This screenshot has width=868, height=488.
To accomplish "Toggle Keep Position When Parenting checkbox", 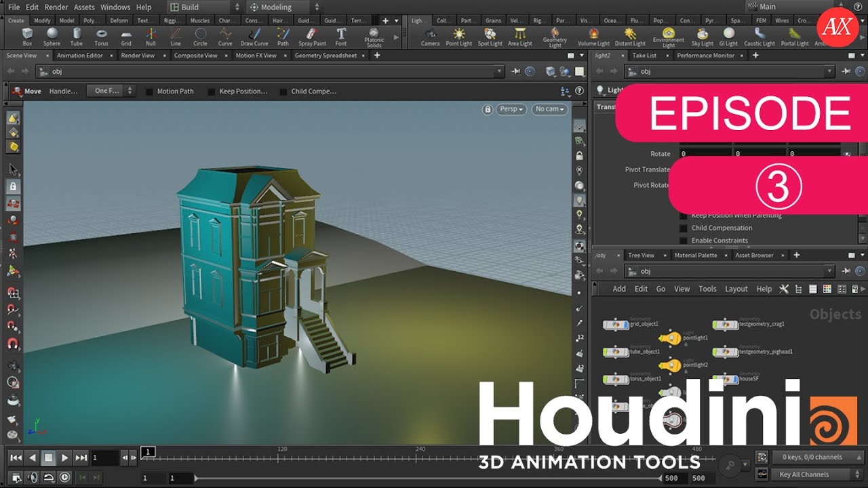I will point(684,216).
